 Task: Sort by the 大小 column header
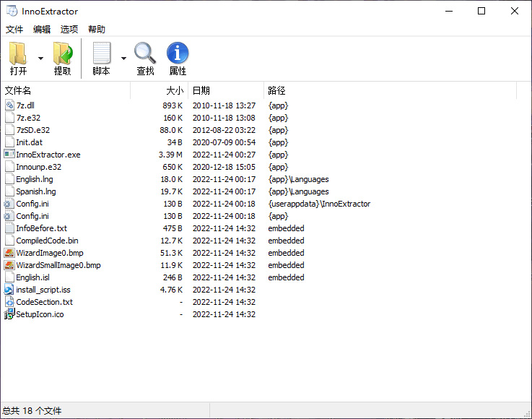(159, 90)
